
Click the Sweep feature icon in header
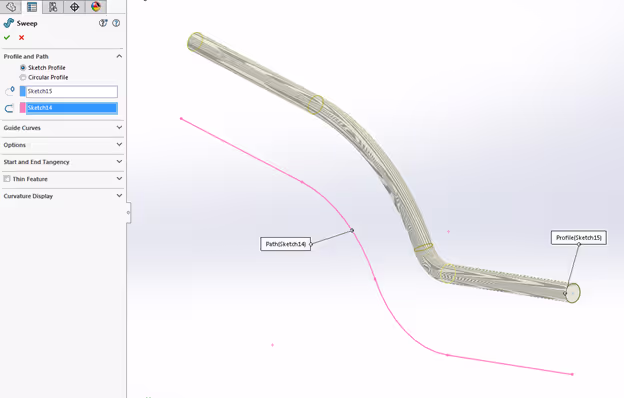pyautogui.click(x=8, y=23)
